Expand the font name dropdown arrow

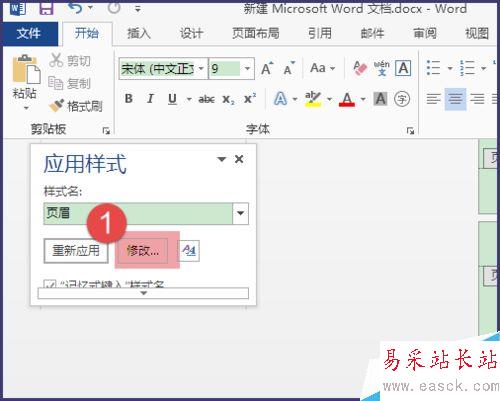pyautogui.click(x=201, y=69)
